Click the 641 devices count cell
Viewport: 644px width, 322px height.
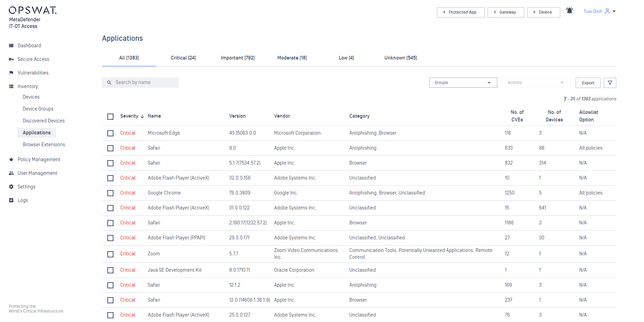tap(542, 208)
